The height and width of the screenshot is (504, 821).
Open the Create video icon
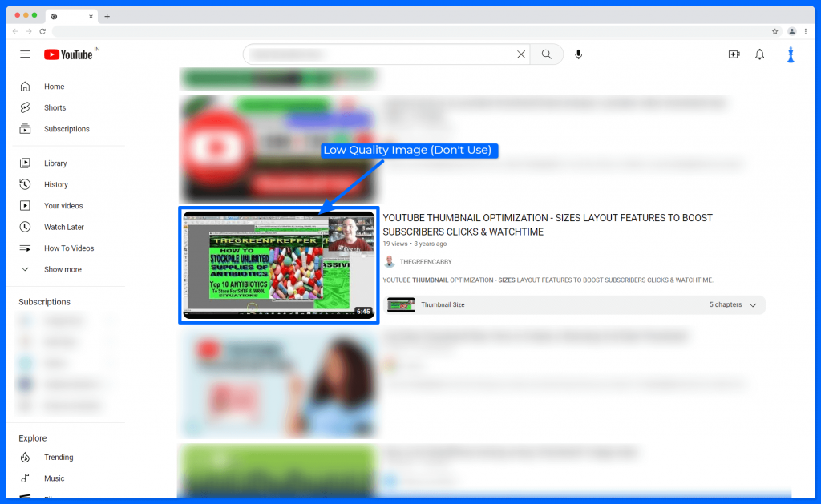click(x=734, y=54)
